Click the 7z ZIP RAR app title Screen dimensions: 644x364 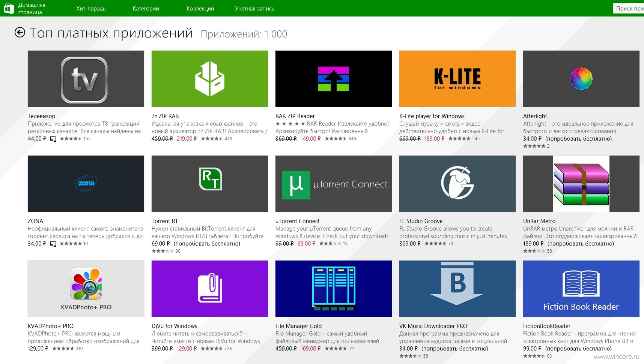[165, 116]
